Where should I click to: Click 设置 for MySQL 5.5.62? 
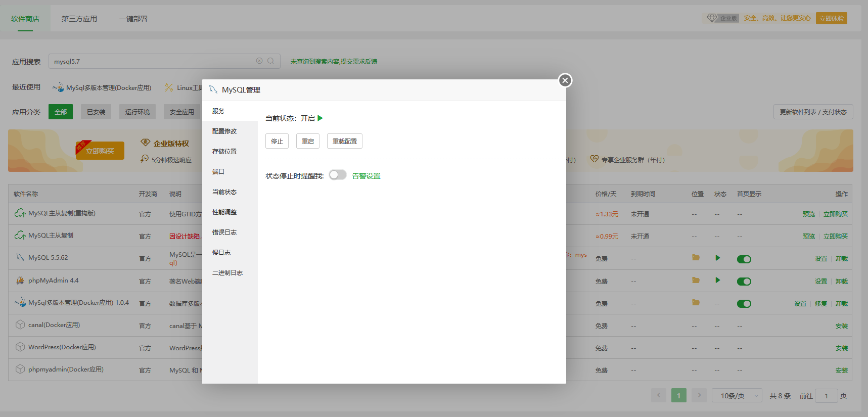click(x=821, y=258)
